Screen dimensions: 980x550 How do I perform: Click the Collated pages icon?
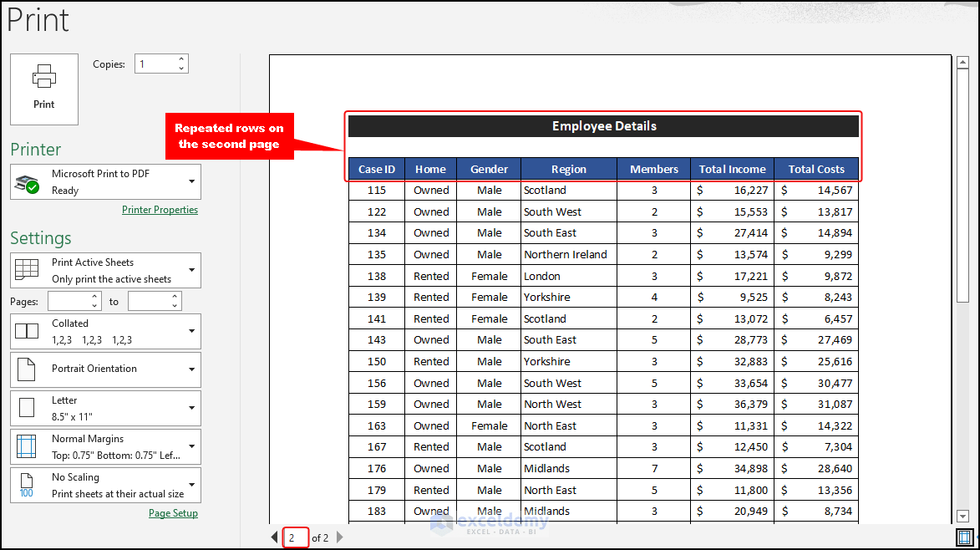click(x=27, y=331)
